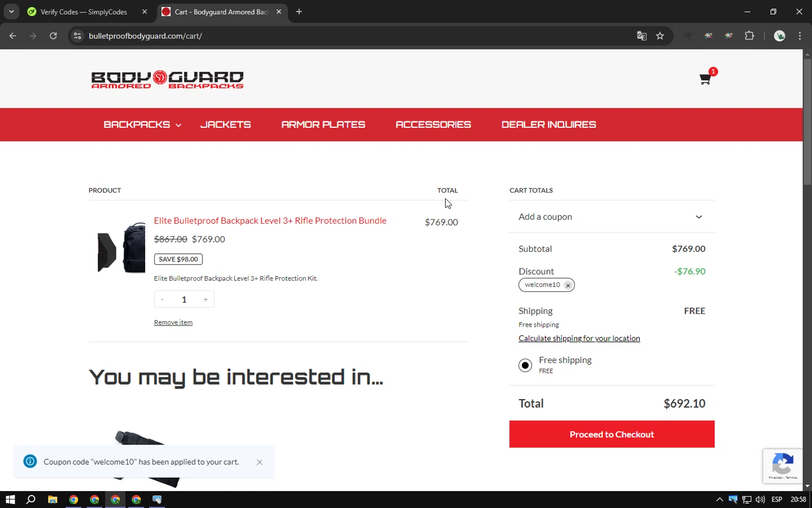Open the Elite Bulletproof Backpack product link

click(270, 220)
